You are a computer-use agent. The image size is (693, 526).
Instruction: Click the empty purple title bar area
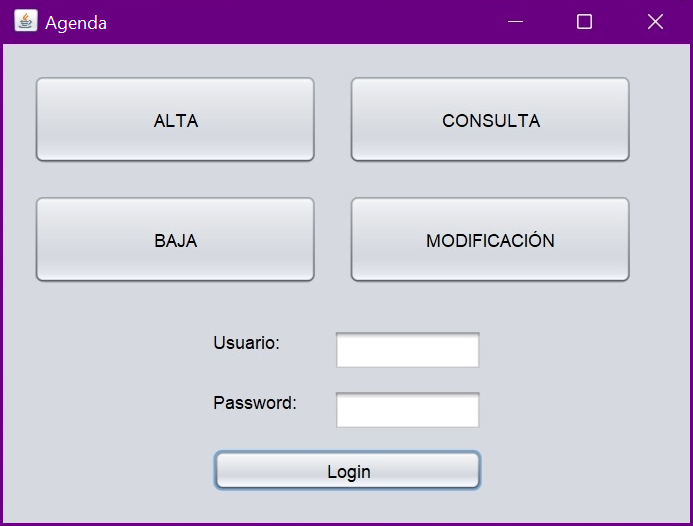click(x=300, y=21)
